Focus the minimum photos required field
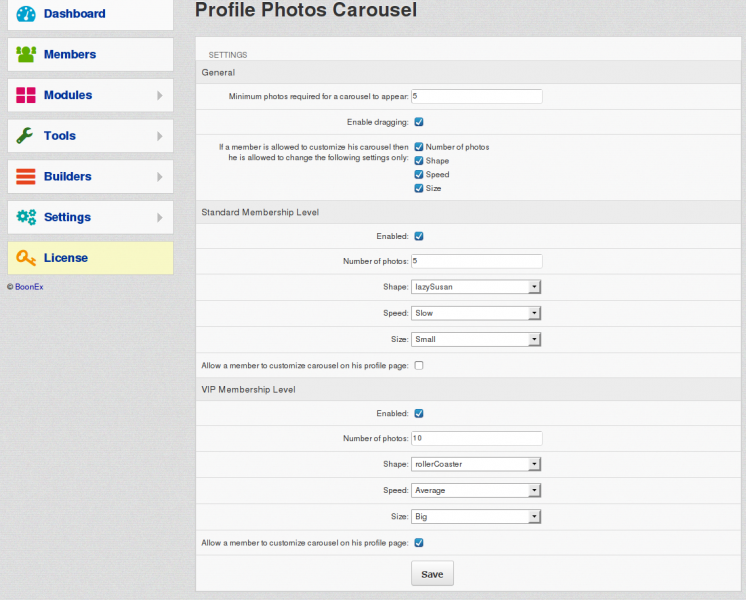This screenshot has width=746, height=600. [477, 97]
